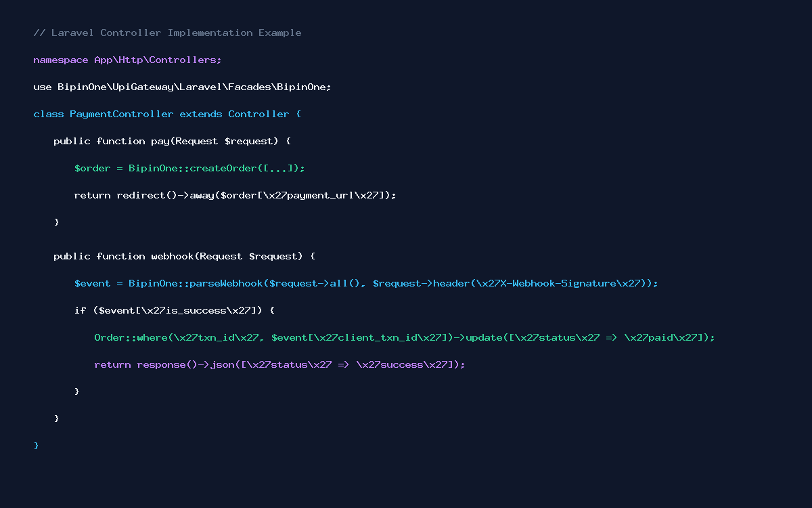Click the "use BipinOne\UpiGateway\Laravel\Facades\BipinOne;" import line
The image size is (812, 508).
tap(182, 87)
